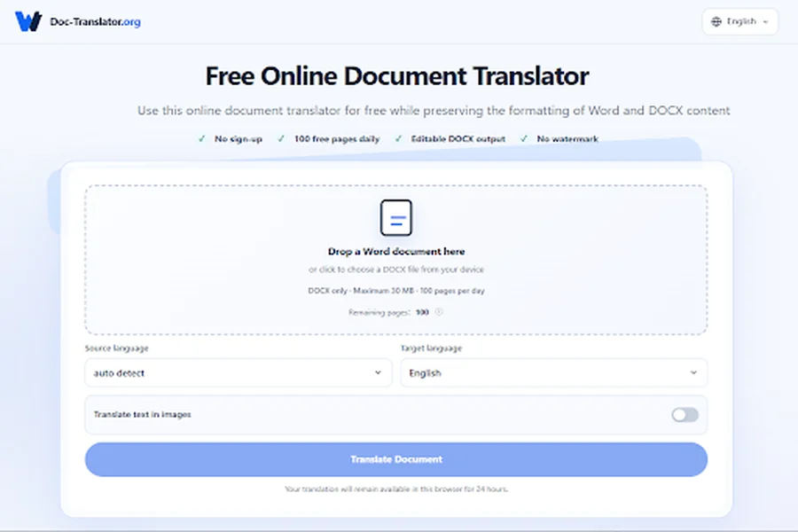Click checkmark icon beside 100 free pages daily
Viewport: 798px width, 532px height.
pyautogui.click(x=281, y=138)
